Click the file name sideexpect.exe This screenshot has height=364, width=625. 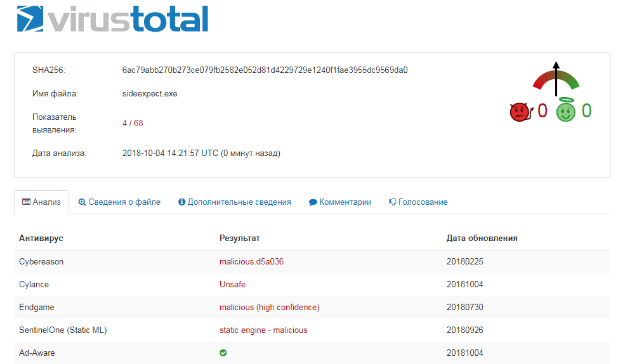click(150, 94)
